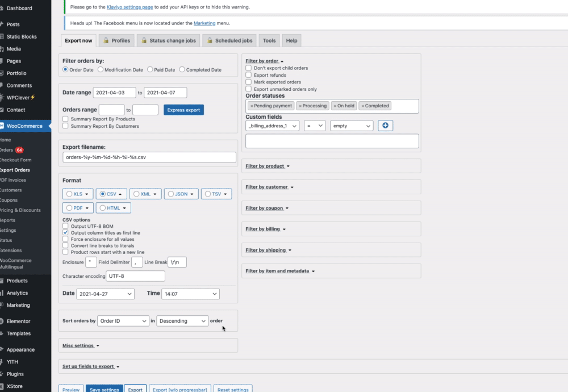
Task: Click the Templates icon in sidebar
Action: [2, 333]
